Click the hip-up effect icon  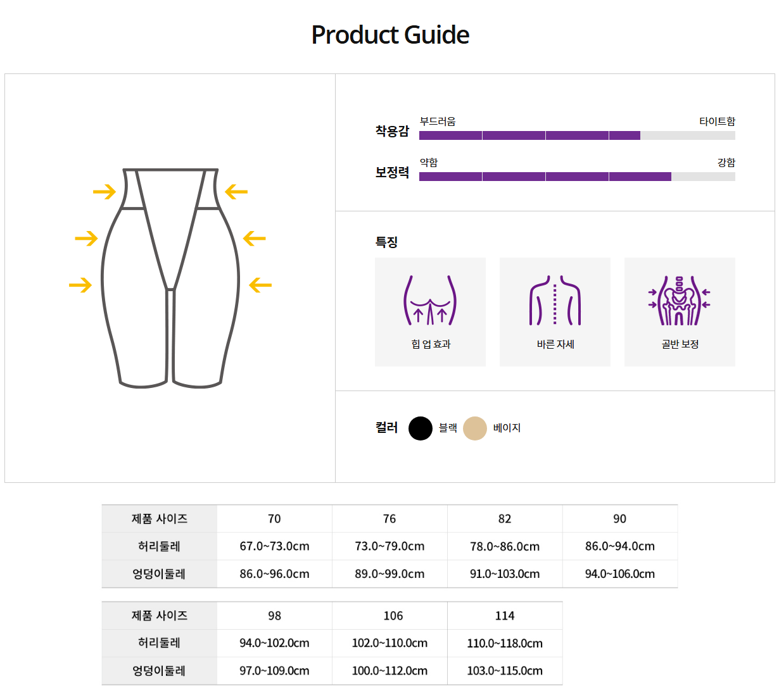pyautogui.click(x=430, y=301)
